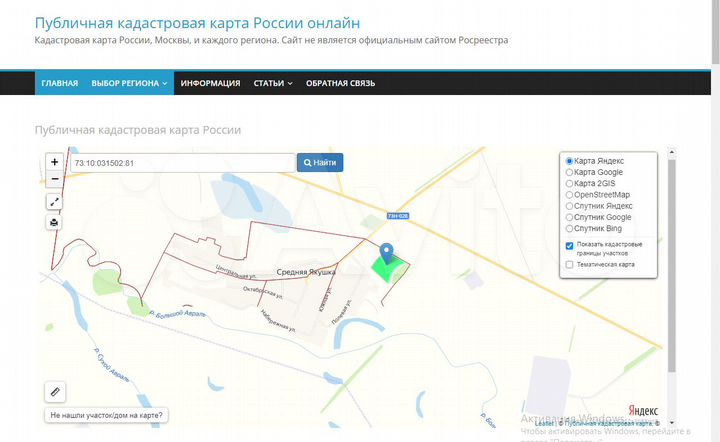The width and height of the screenshot is (720, 442).
Task: Open the ОБРАТНАЯ СВЯЗЬ menu item
Action: tap(340, 83)
